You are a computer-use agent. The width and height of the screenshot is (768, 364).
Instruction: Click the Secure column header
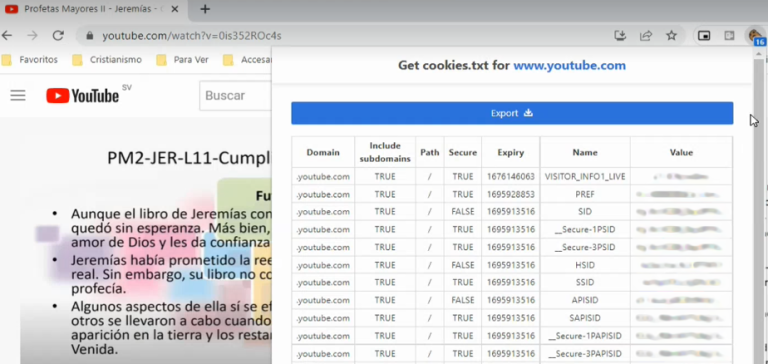click(463, 152)
